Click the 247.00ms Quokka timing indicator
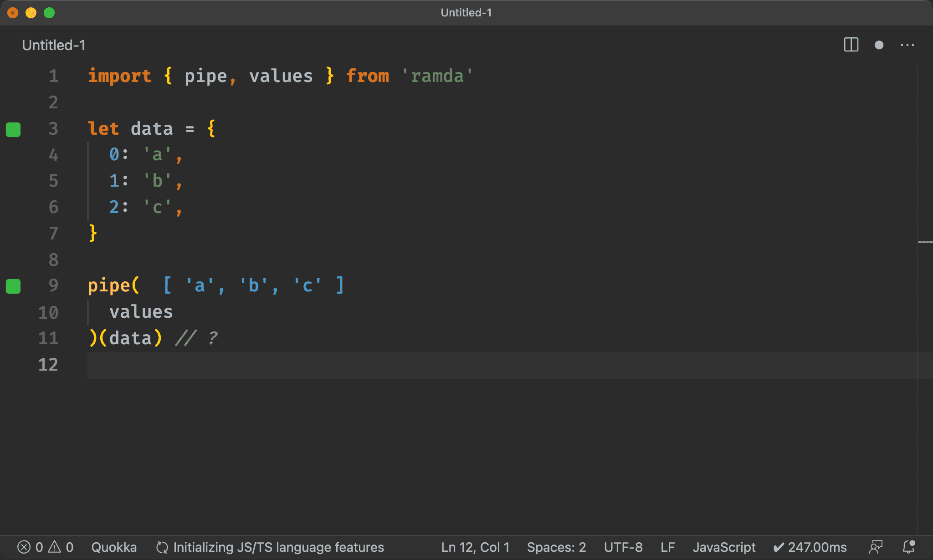The width and height of the screenshot is (933, 560). click(x=810, y=547)
